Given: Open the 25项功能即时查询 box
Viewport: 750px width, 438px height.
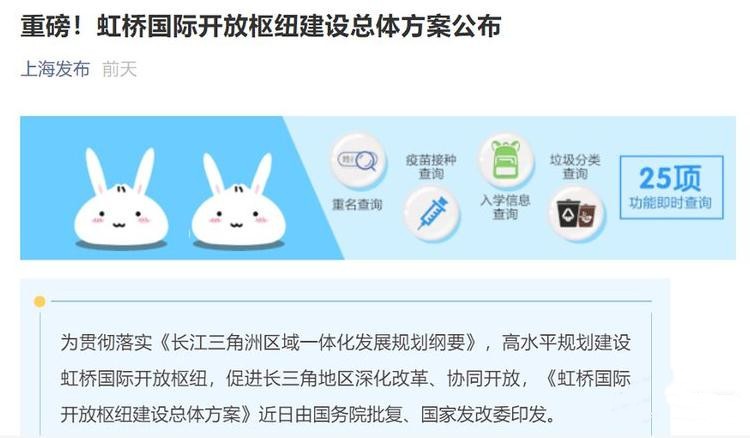Looking at the screenshot, I should pyautogui.click(x=672, y=187).
